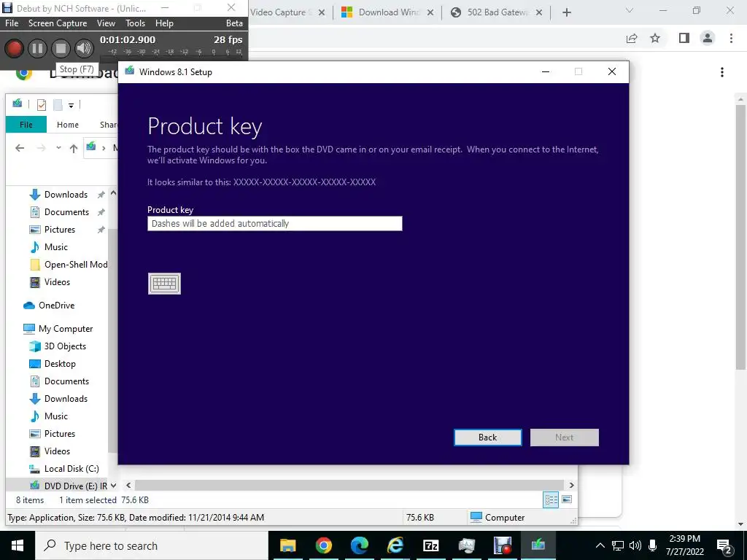
Task: Close the 502 Bad Gateway tab
Action: [x=539, y=13]
